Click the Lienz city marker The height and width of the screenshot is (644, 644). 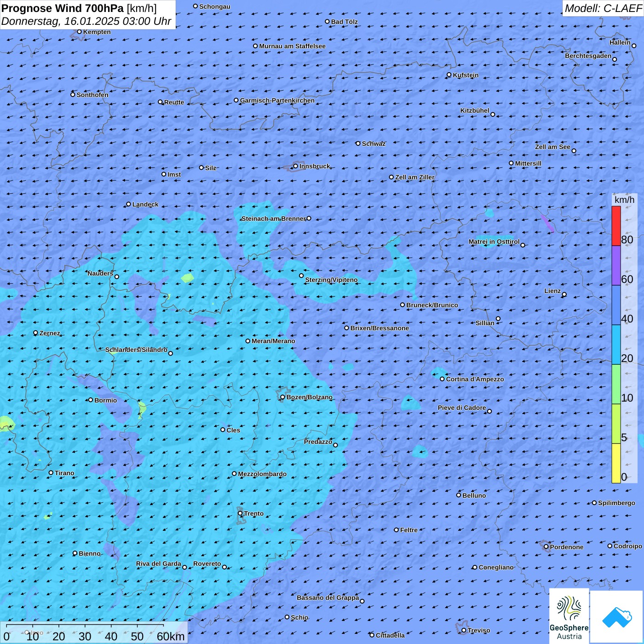tap(564, 294)
